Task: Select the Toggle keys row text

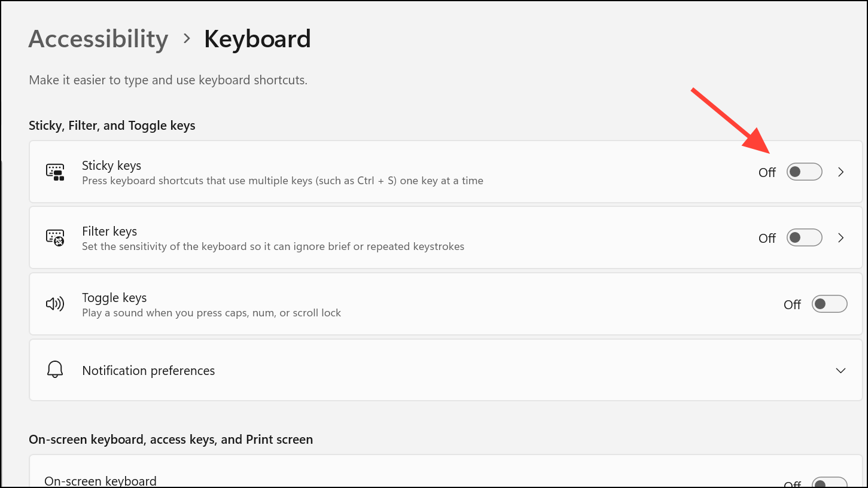Action: 114,298
